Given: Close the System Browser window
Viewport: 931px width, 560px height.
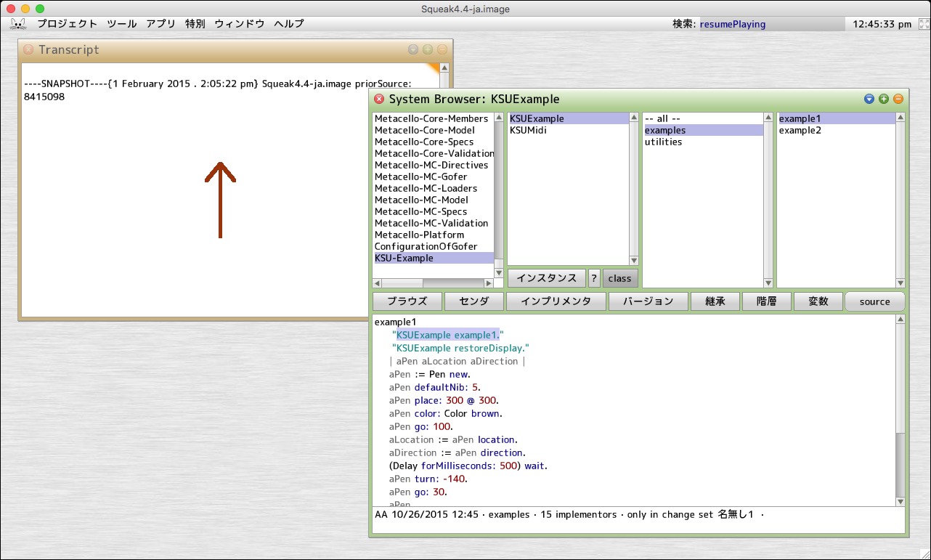Looking at the screenshot, I should [379, 99].
